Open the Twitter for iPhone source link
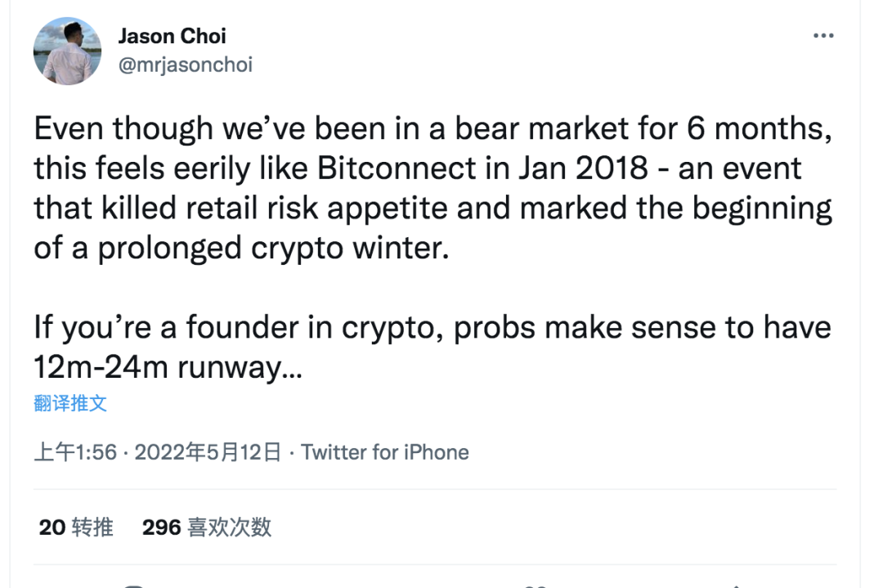This screenshot has height=588, width=883. click(x=385, y=452)
